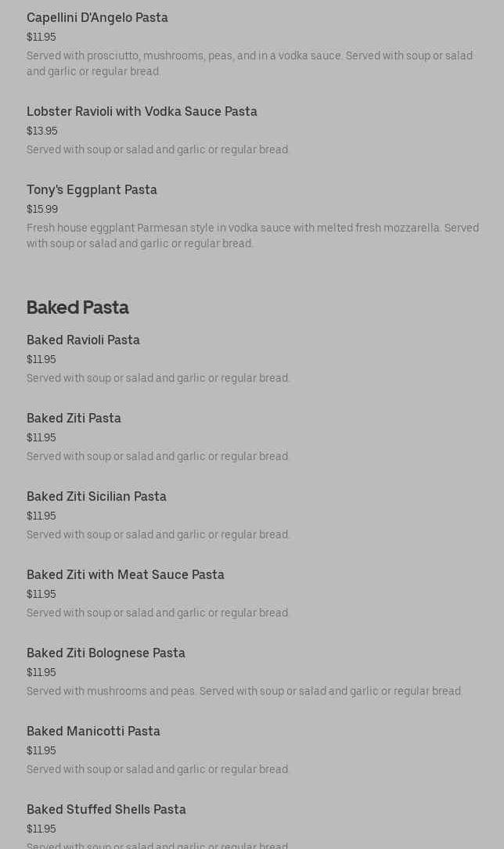Open Baked Stuffed Shells Pasta
504x849 pixels.
(106, 809)
